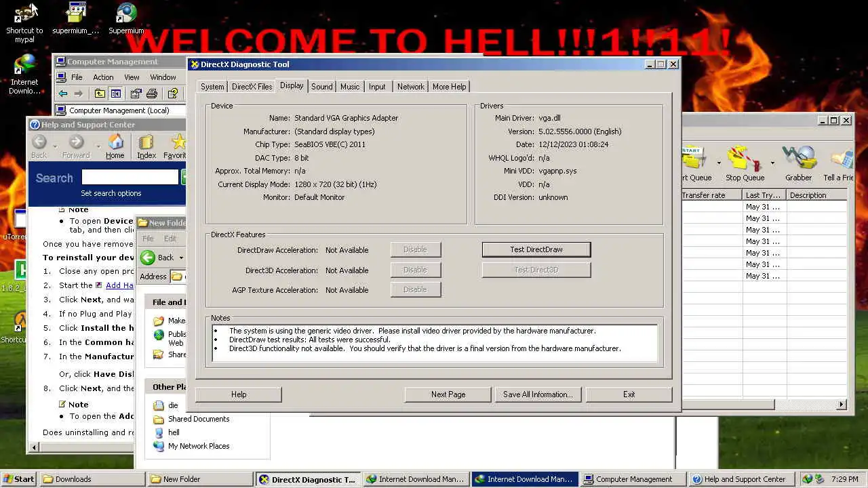Open Action menu in Computer Management
Screen dimensions: 868x488
click(x=103, y=77)
